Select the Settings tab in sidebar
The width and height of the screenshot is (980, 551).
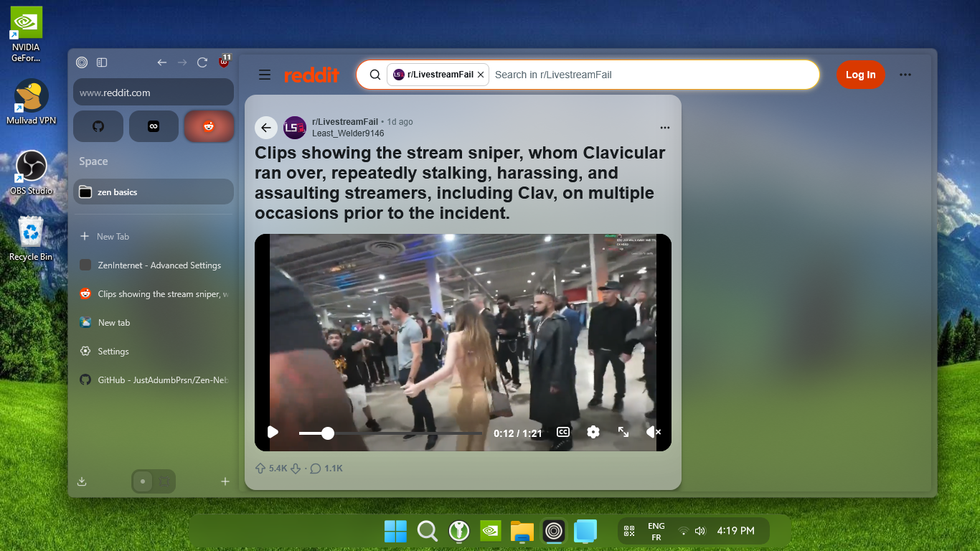point(113,352)
